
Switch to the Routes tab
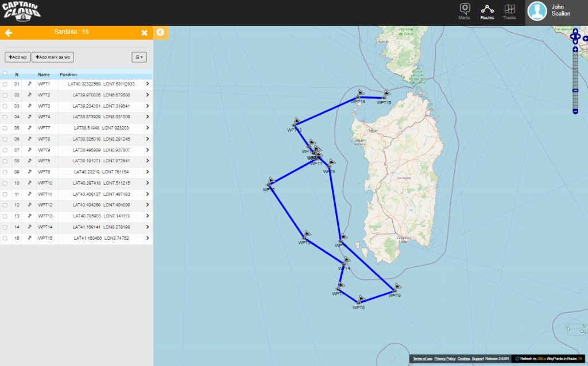tap(487, 11)
